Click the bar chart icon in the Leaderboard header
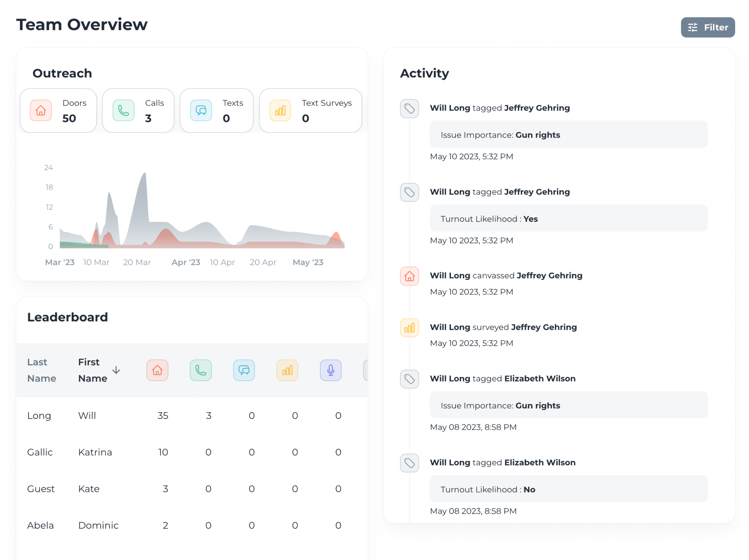This screenshot has height=560, width=749. (x=287, y=370)
